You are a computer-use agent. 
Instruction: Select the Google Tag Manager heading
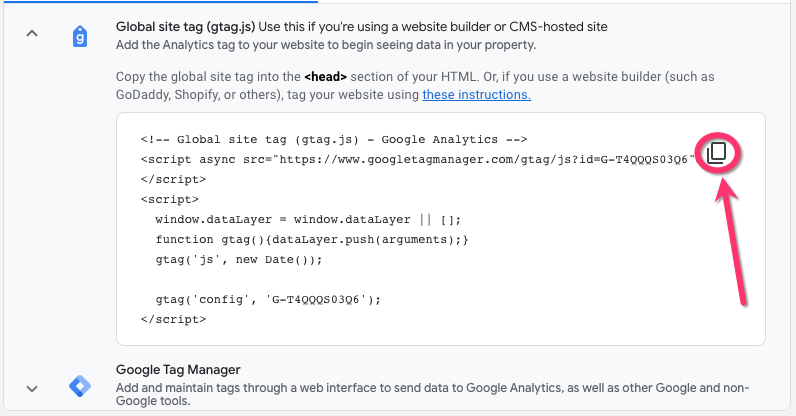[178, 369]
